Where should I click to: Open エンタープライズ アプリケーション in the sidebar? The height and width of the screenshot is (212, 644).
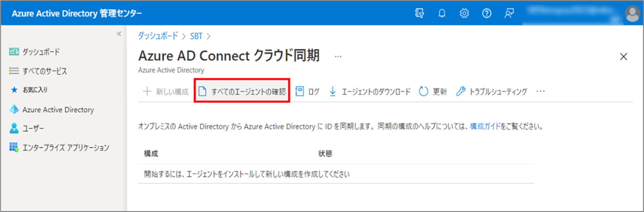pos(59,147)
